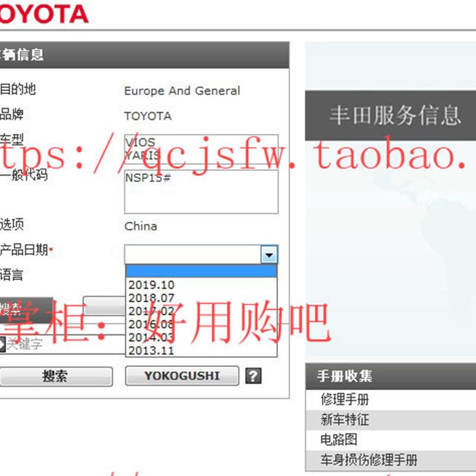Click the 手册收集 panel header
This screenshot has width=476, height=476.
(390, 376)
